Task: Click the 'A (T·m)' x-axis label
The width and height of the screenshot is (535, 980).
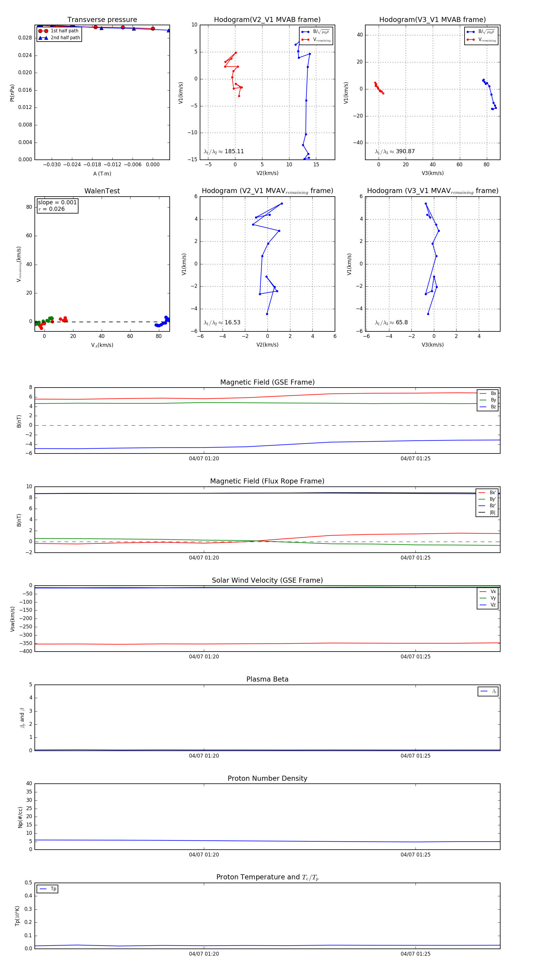Action: 102,173
